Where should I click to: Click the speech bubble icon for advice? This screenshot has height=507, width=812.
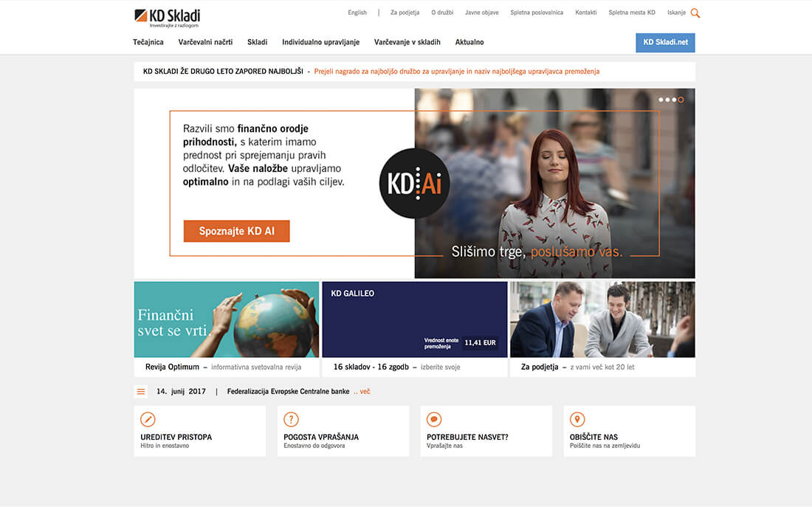tap(434, 419)
